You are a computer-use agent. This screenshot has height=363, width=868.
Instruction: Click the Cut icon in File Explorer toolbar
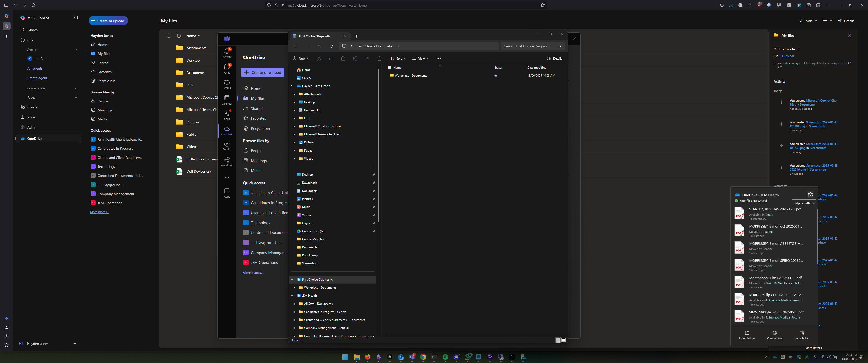pos(319,58)
